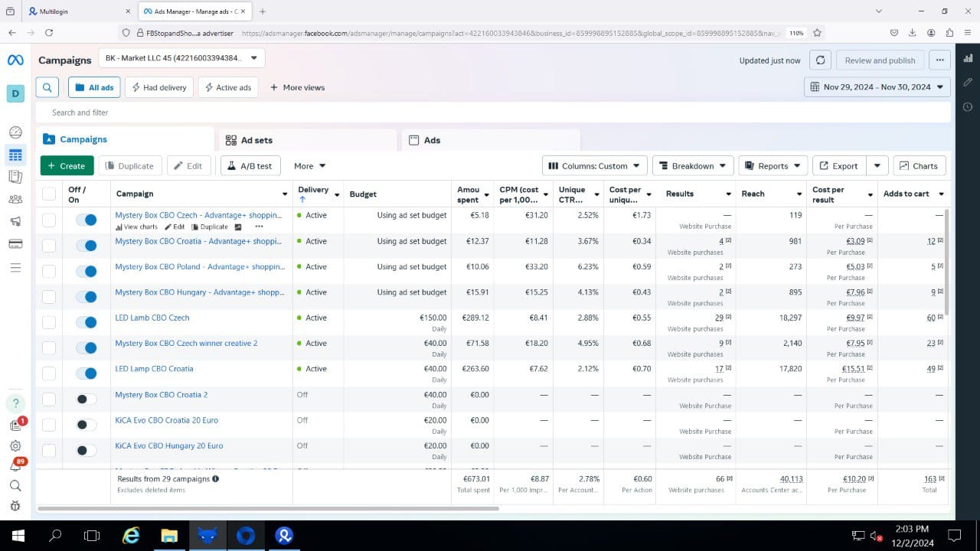Open Mystery Box CBO Czech winner creative 2 link
Image resolution: width=980 pixels, height=551 pixels.
point(186,344)
